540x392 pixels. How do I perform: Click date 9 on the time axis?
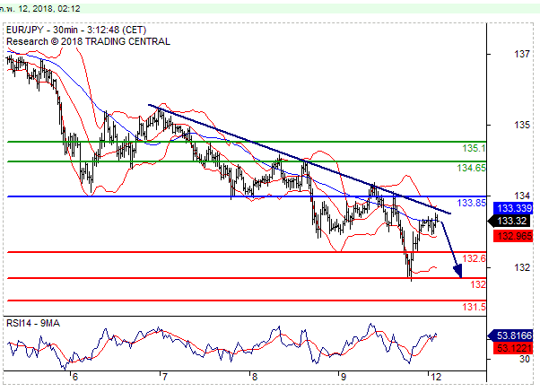343,377
